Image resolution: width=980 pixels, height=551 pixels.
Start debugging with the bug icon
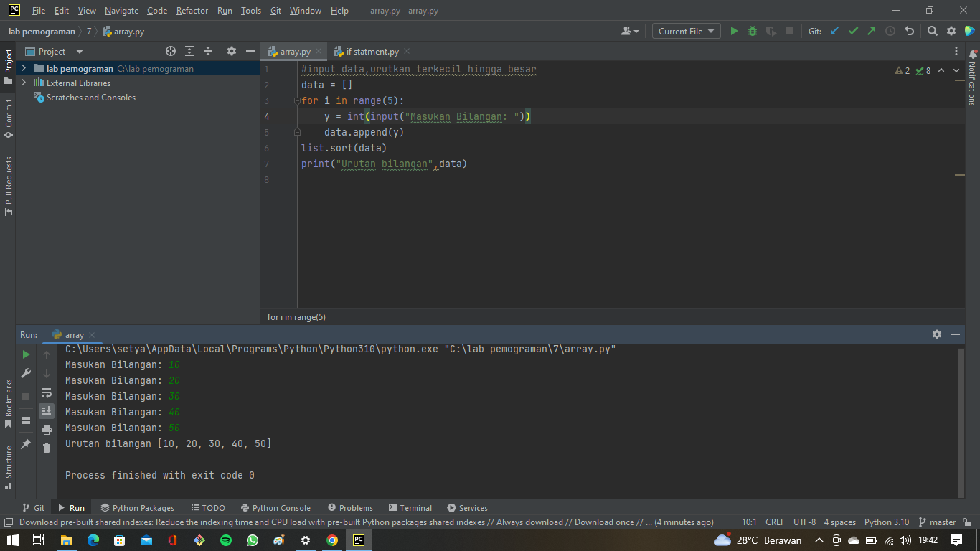753,31
